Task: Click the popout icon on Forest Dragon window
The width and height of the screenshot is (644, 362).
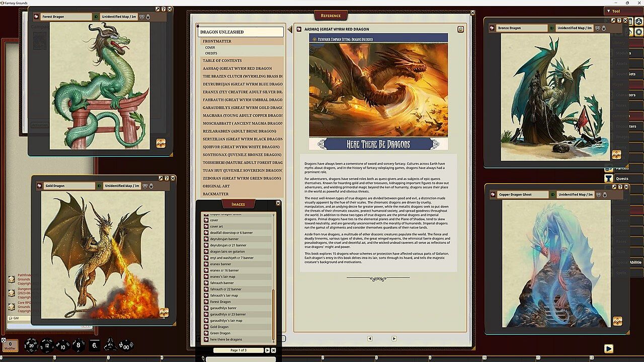Action: (x=157, y=9)
